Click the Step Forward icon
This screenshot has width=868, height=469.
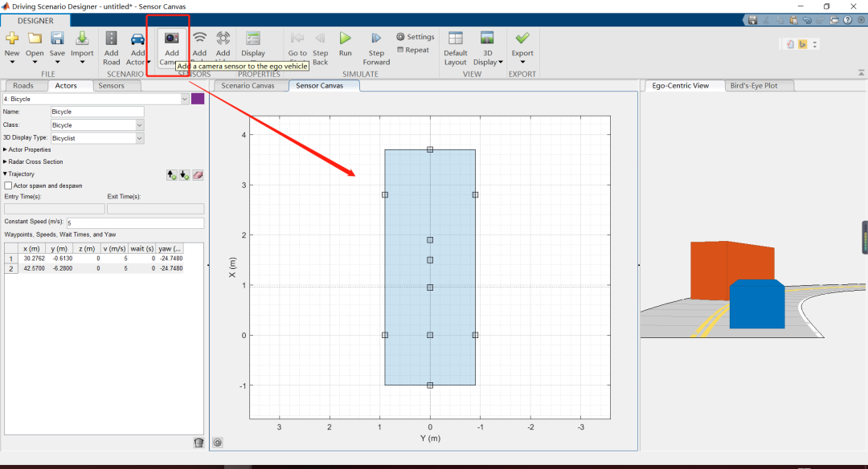click(376, 39)
